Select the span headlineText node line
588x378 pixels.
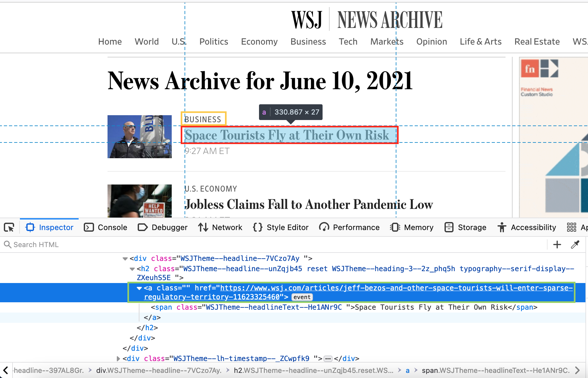tap(344, 307)
